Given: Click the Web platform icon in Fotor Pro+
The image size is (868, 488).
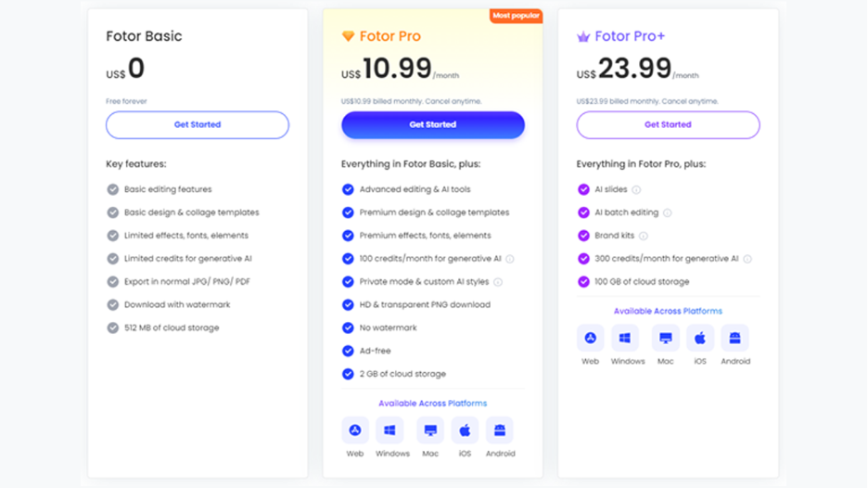Looking at the screenshot, I should point(590,338).
